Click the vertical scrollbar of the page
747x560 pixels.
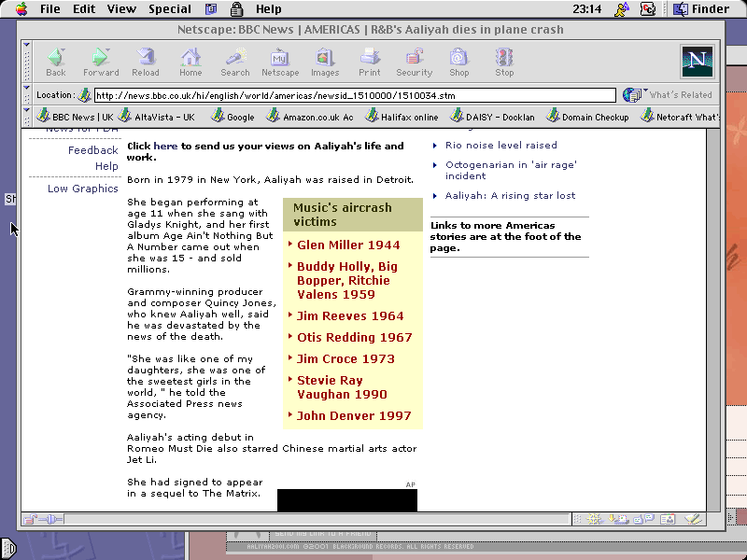tap(712, 320)
